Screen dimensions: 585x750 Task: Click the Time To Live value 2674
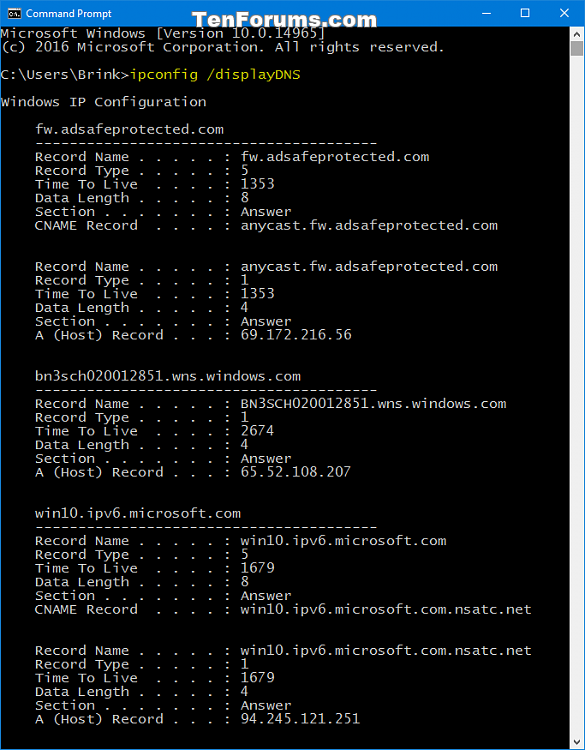tap(257, 431)
